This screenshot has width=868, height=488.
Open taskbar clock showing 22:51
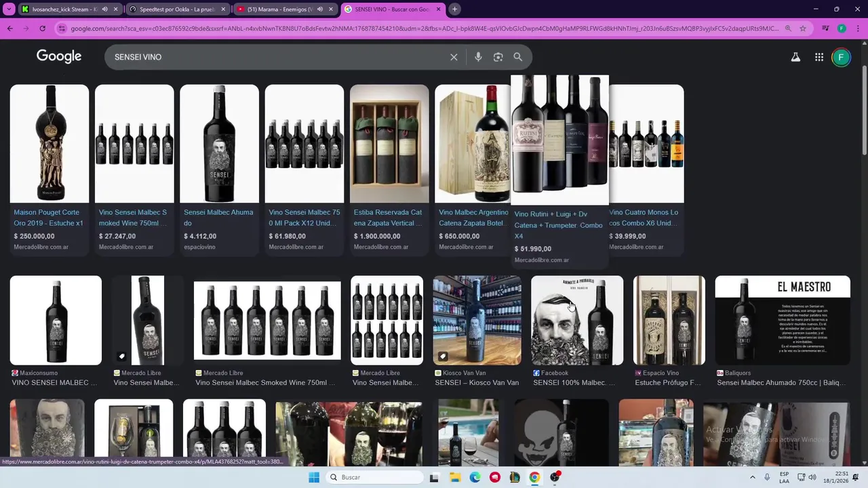click(x=836, y=477)
